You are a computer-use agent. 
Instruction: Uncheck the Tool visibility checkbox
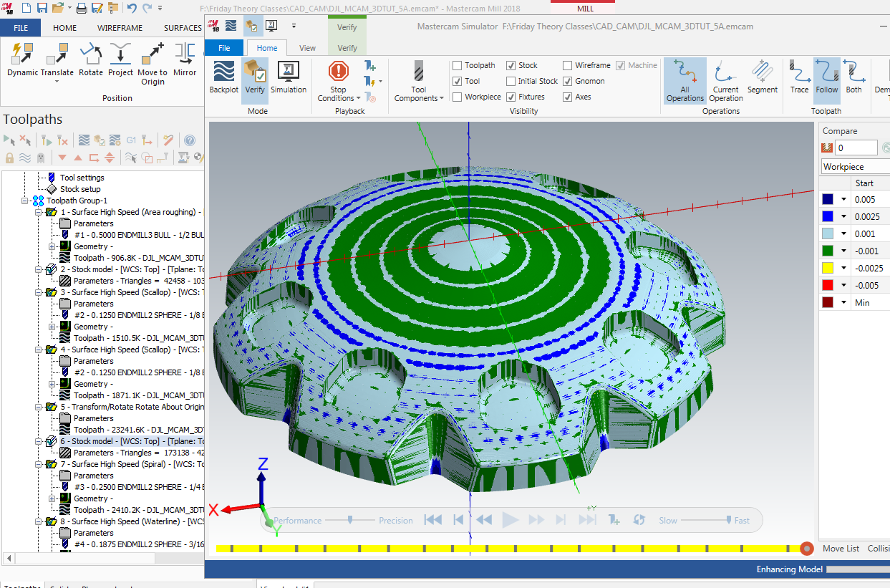[457, 81]
